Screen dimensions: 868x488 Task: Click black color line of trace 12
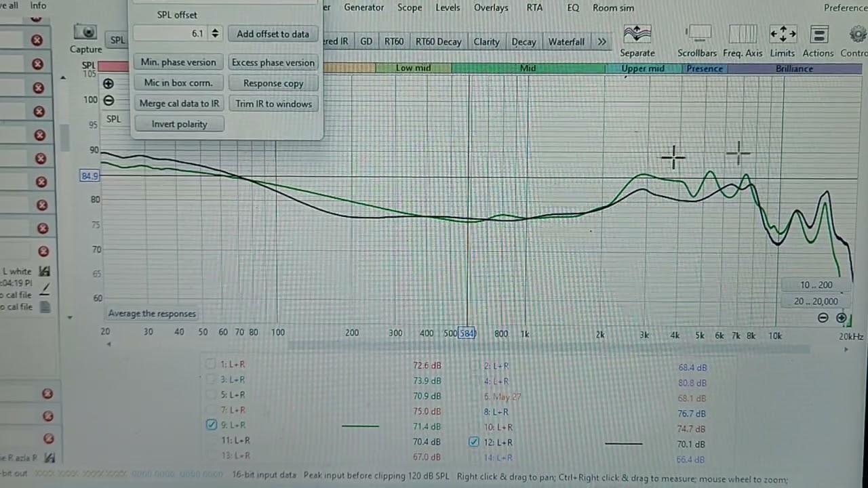(x=623, y=443)
